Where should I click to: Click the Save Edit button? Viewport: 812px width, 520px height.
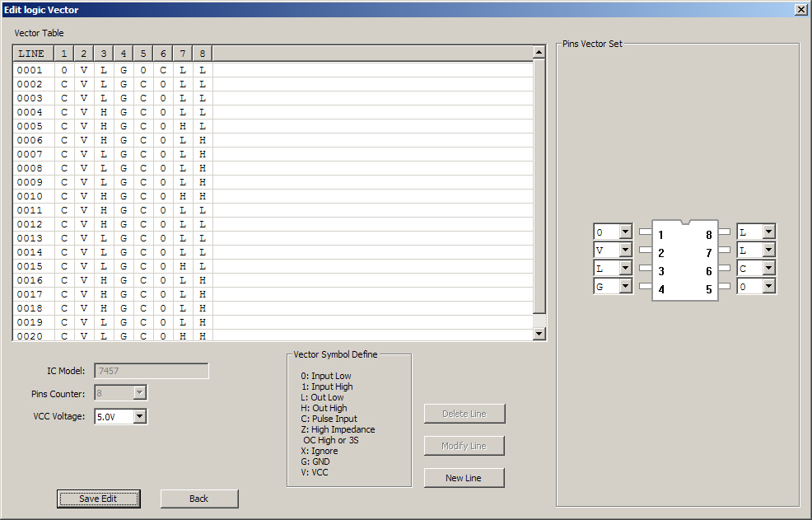coord(98,499)
